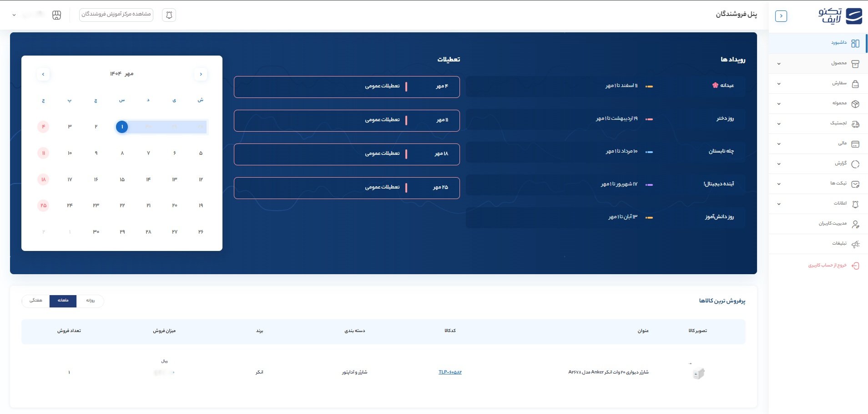868x414 pixels.
Task: Click the Technolife logo
Action: [840, 16]
